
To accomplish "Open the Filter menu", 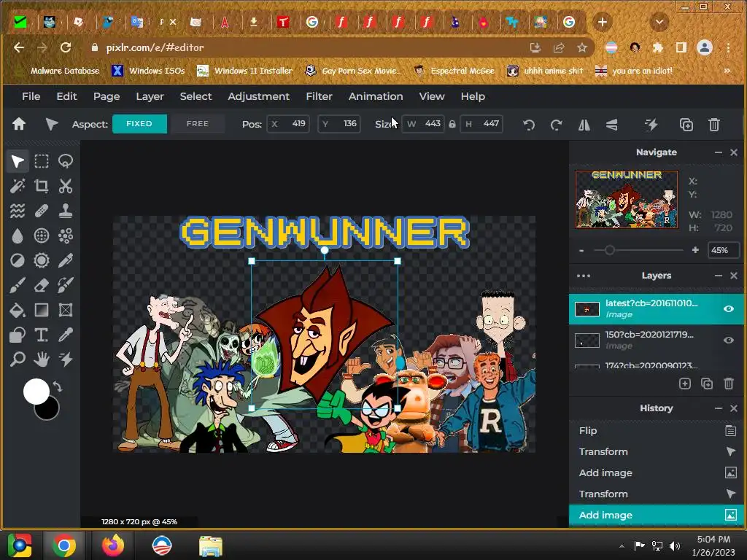I will [x=320, y=96].
